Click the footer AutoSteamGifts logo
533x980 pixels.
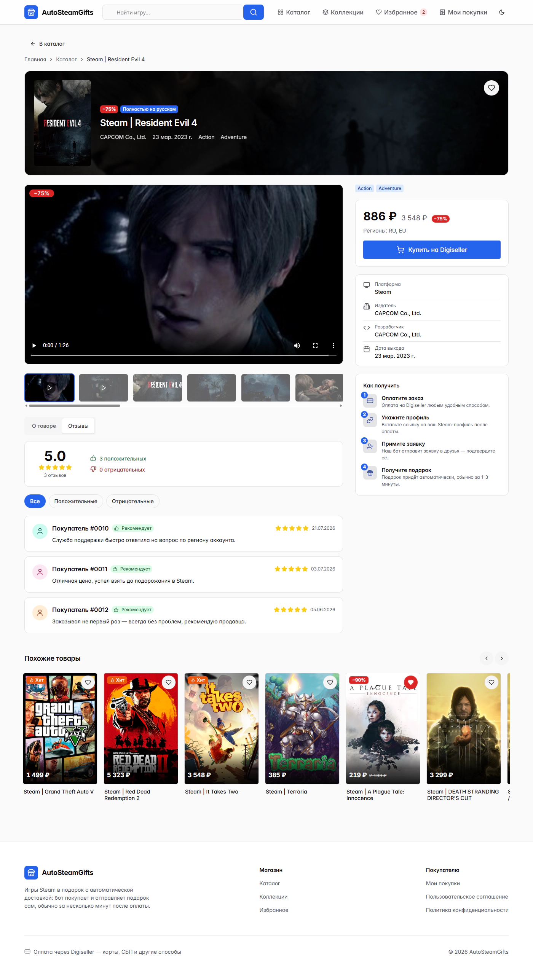pyautogui.click(x=59, y=872)
